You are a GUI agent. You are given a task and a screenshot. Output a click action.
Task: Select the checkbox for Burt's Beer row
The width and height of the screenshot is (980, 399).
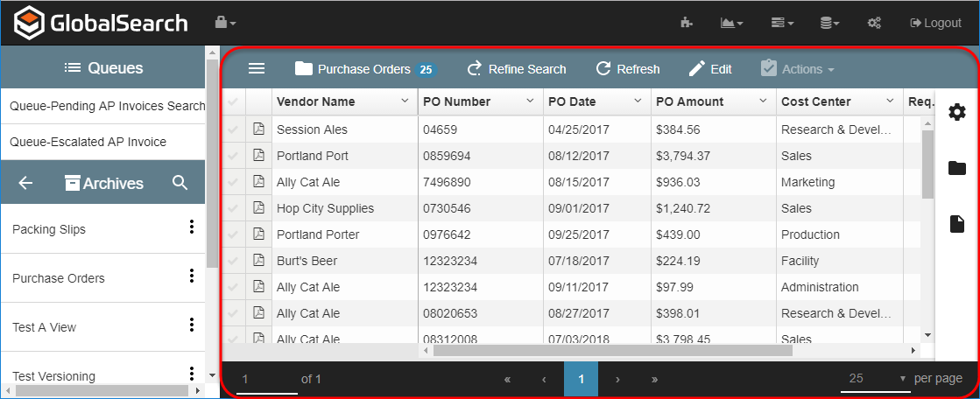coord(233,261)
